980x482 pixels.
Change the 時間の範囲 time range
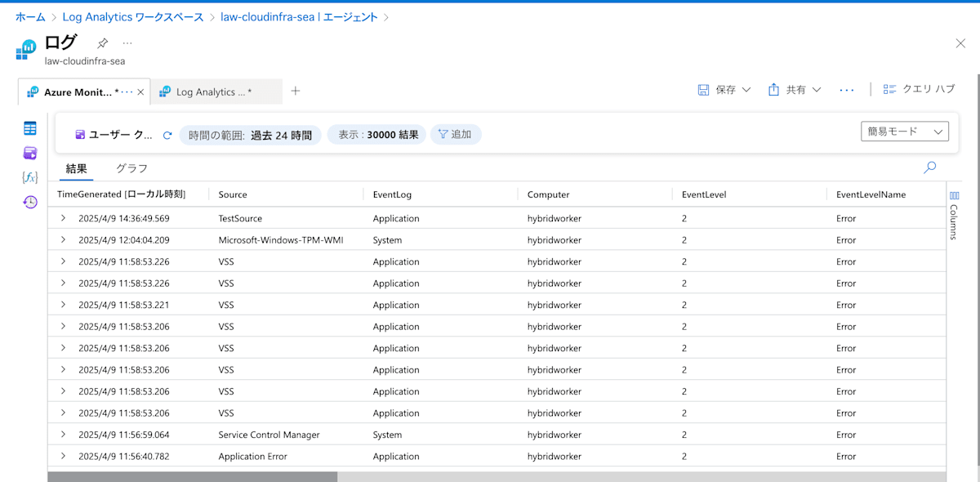(250, 135)
